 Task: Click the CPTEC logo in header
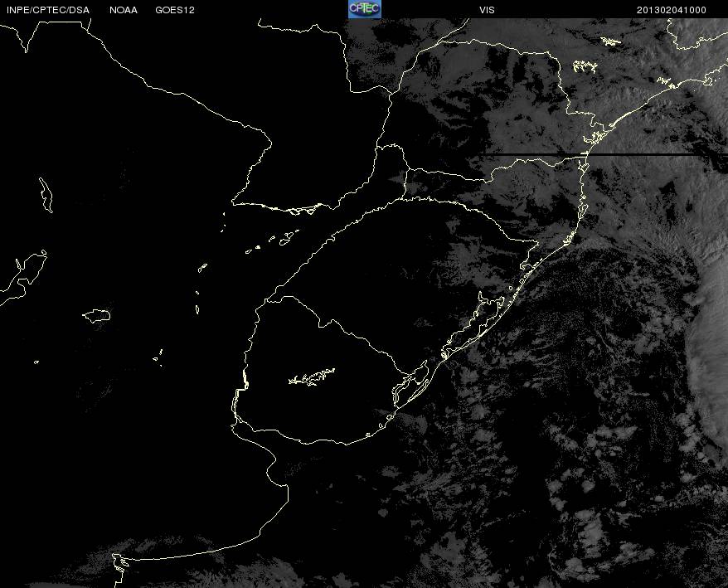(365, 9)
